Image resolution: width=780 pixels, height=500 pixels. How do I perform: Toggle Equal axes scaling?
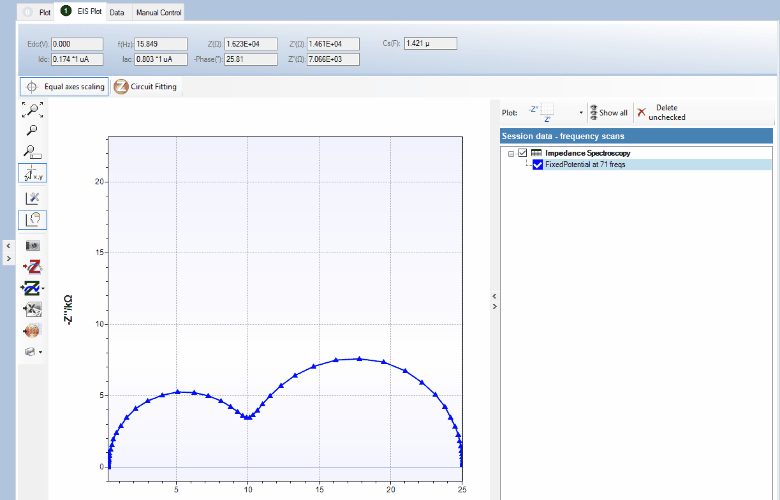(65, 87)
